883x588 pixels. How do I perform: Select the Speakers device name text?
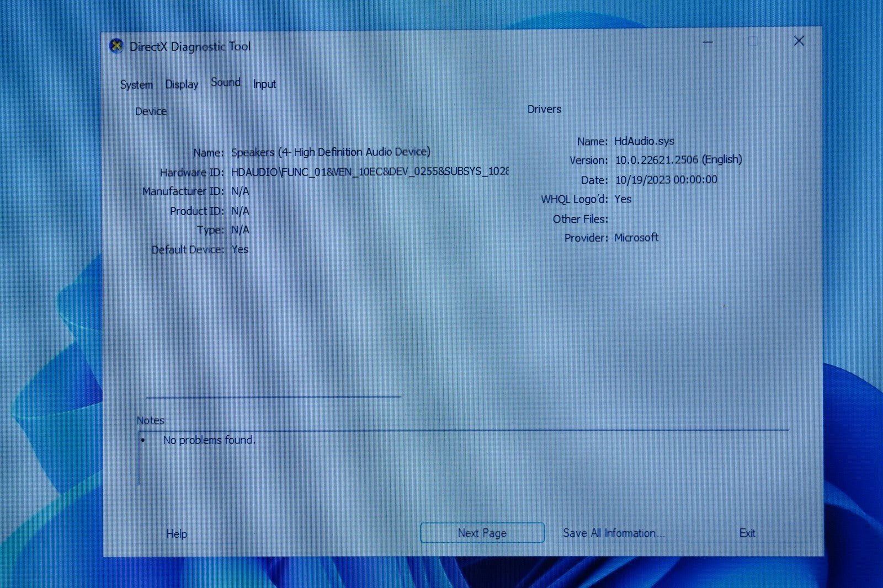click(x=330, y=152)
